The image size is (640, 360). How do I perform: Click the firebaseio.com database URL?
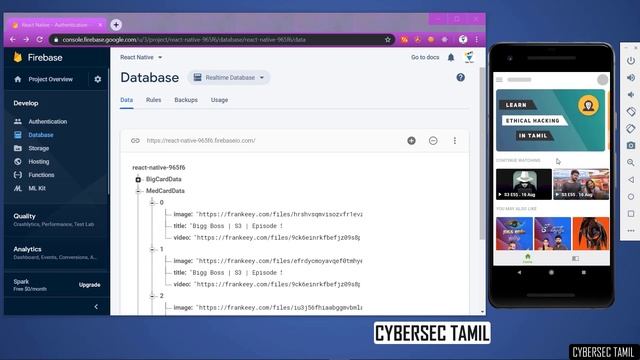tap(201, 140)
